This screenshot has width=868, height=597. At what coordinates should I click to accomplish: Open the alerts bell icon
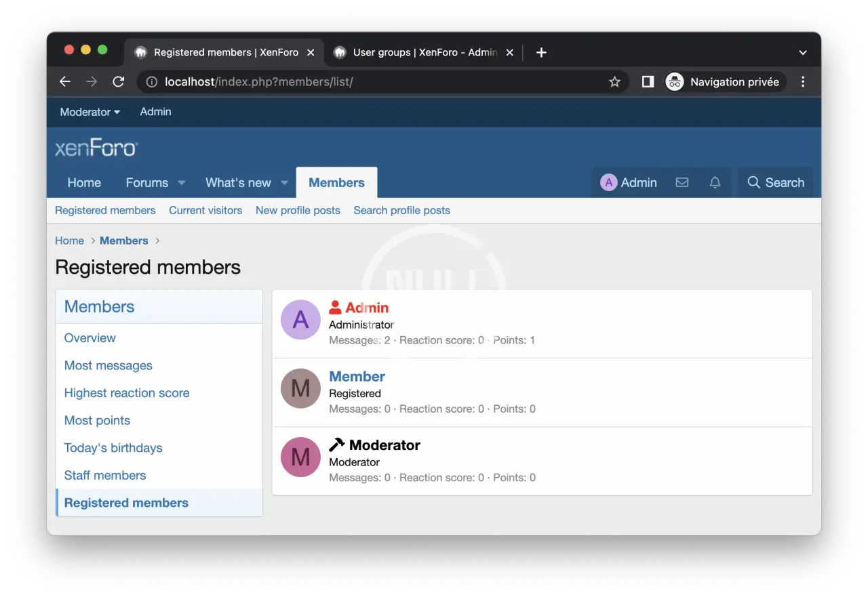click(715, 183)
